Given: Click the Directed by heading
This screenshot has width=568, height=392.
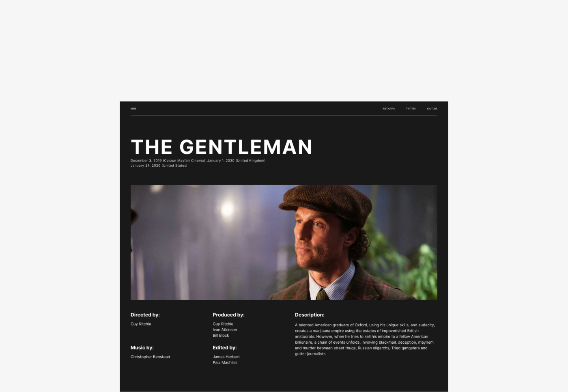Looking at the screenshot, I should 145,315.
